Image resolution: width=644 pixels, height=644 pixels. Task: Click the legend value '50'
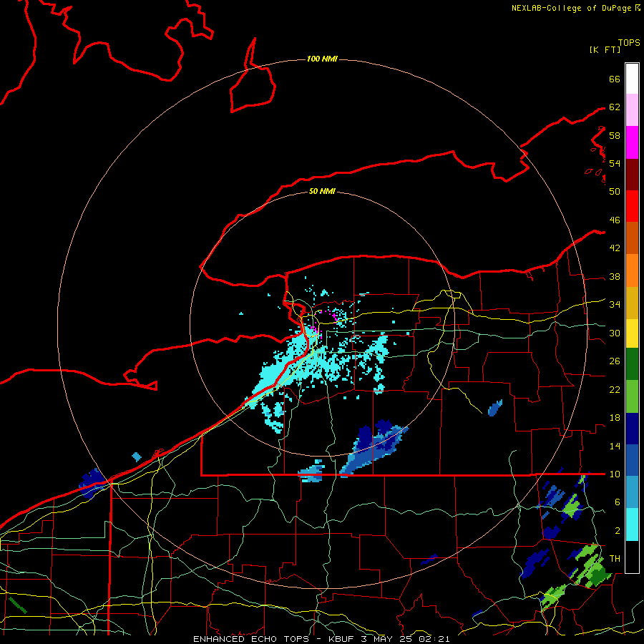tap(615, 191)
